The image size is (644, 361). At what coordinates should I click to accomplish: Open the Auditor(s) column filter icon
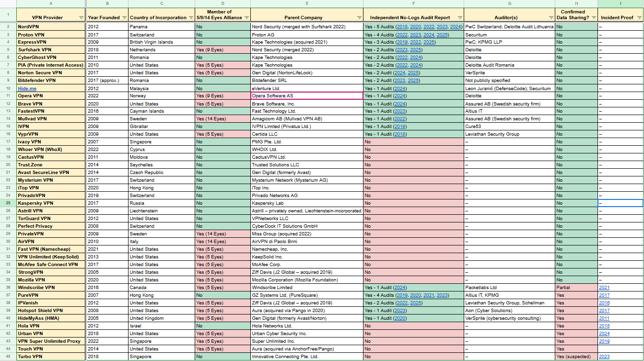tap(550, 18)
